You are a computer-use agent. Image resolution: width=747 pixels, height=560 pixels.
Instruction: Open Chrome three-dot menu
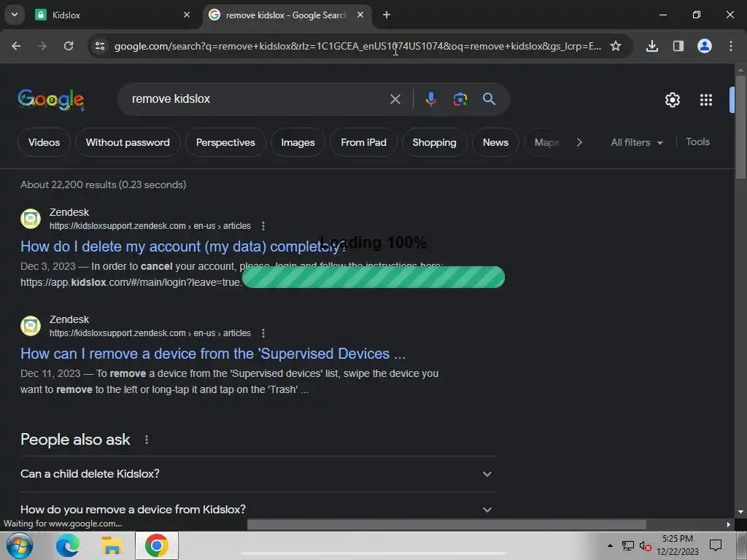(x=731, y=46)
